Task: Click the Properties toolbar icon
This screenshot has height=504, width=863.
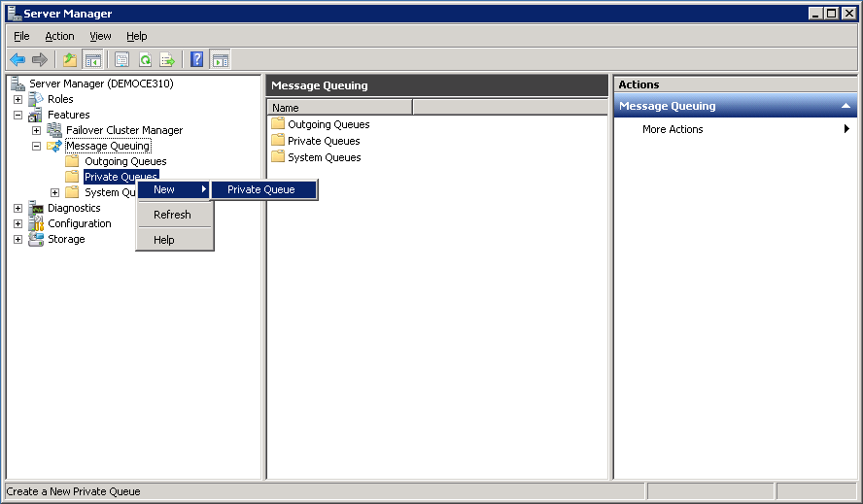Action: [x=121, y=60]
